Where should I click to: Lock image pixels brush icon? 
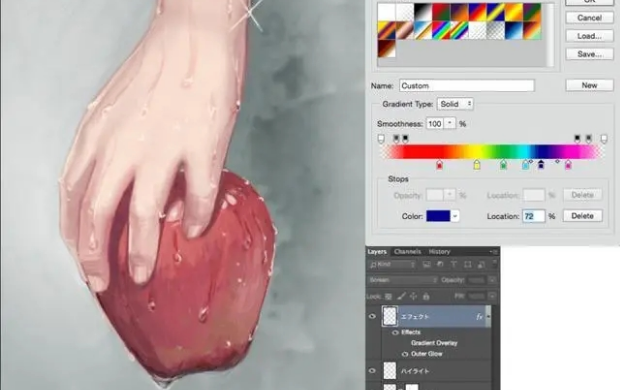point(401,296)
